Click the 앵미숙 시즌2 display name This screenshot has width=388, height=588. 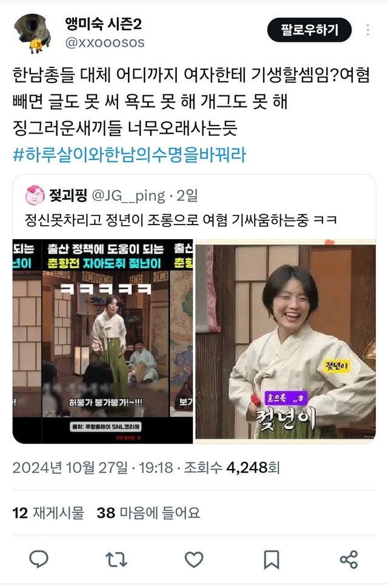point(104,24)
